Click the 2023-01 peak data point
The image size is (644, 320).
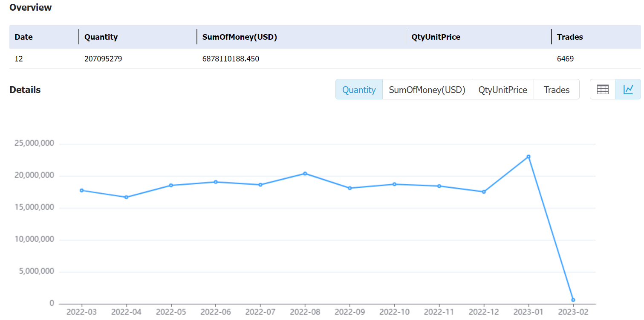[528, 157]
